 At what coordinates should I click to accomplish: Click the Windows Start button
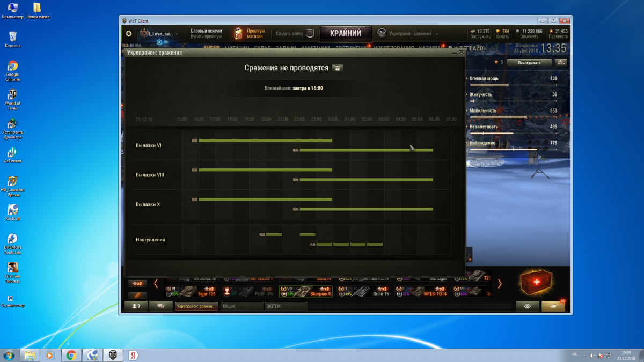[9, 354]
